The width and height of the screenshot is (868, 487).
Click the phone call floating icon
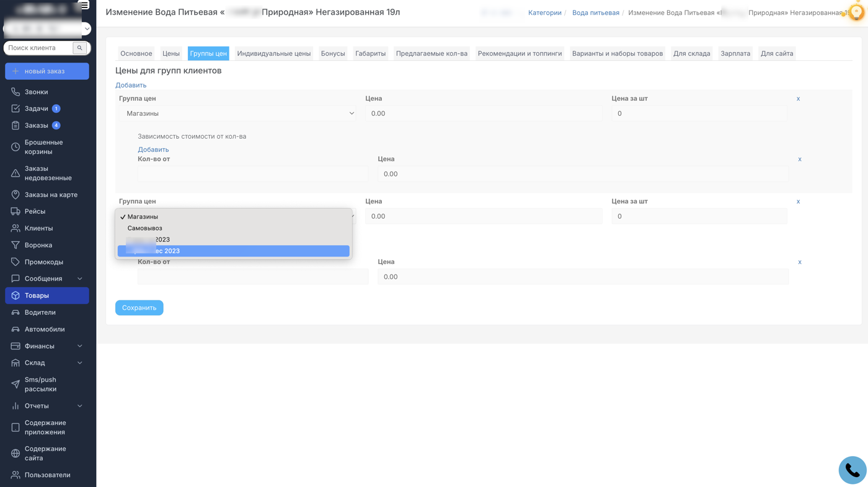click(852, 470)
